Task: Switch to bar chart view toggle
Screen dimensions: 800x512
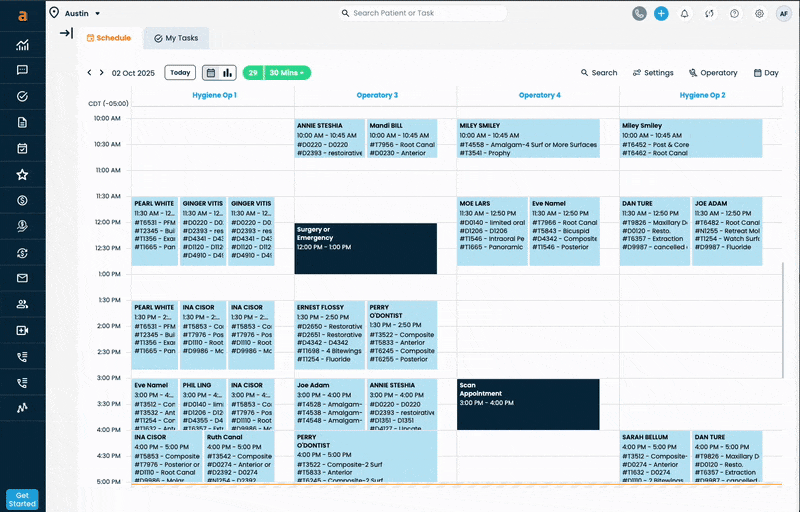Action: pyautogui.click(x=228, y=73)
